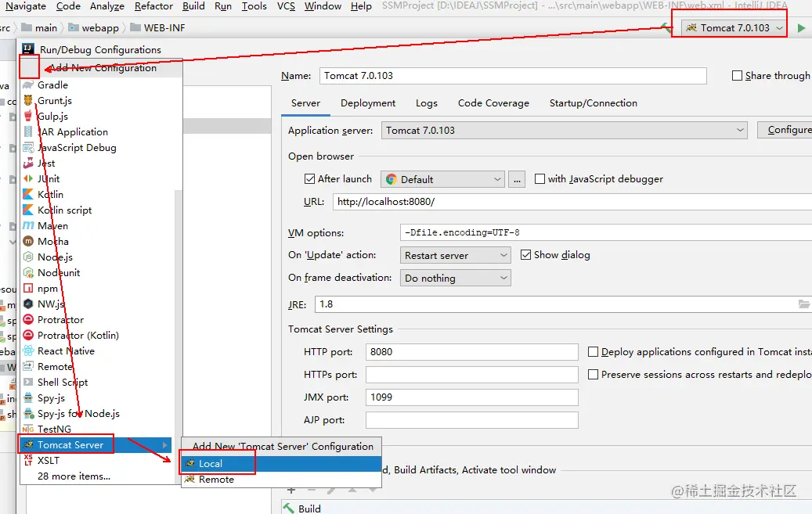The width and height of the screenshot is (812, 514).
Task: Open the On frame deactivation dropdown
Action: pos(455,278)
